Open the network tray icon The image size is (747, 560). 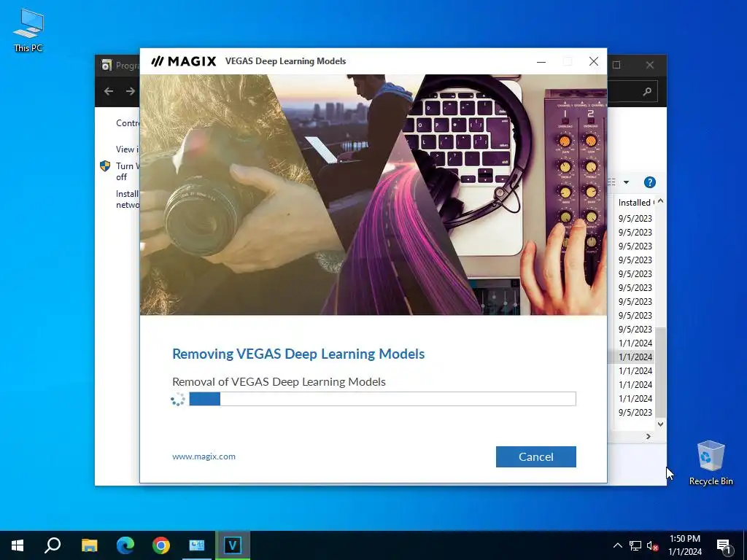(635, 545)
